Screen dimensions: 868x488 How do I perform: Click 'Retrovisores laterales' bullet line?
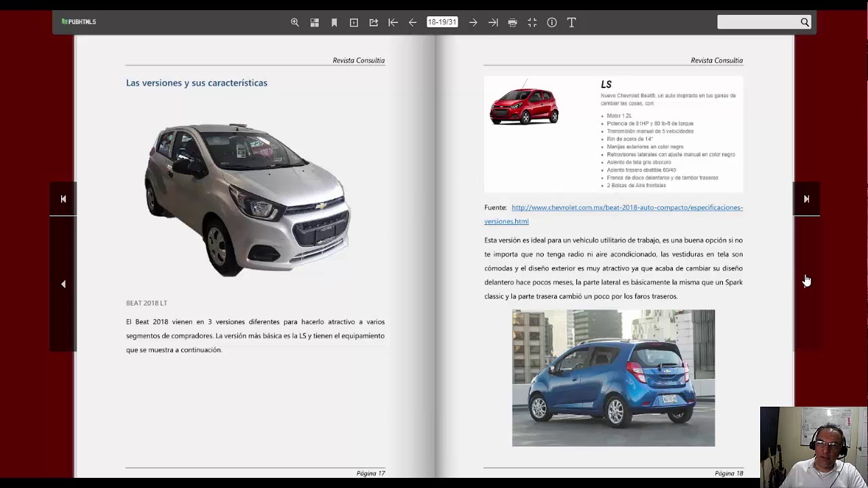[x=671, y=155]
